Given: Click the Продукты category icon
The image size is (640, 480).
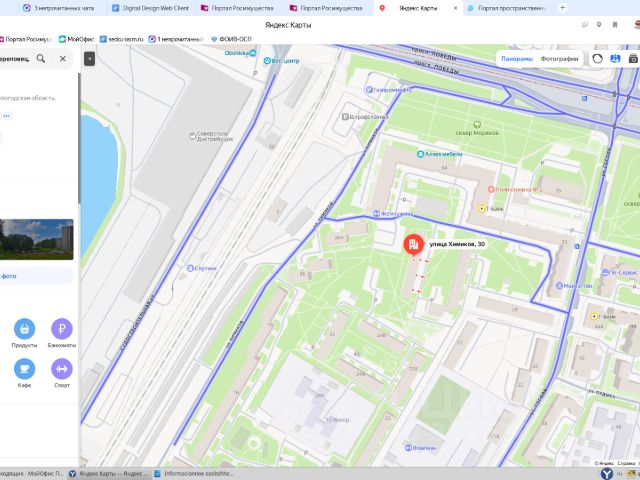Looking at the screenshot, I should tap(24, 329).
